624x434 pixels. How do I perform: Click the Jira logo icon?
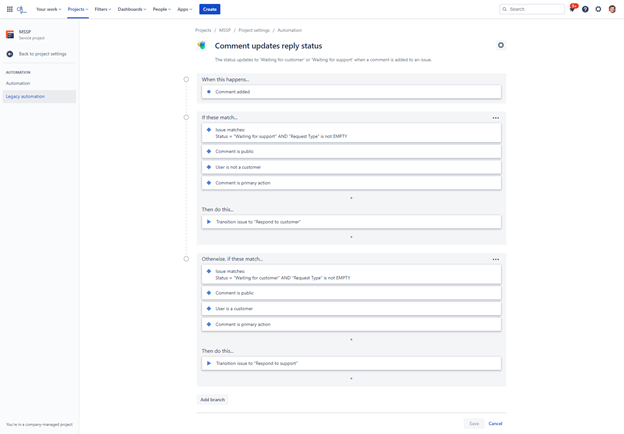(21, 9)
